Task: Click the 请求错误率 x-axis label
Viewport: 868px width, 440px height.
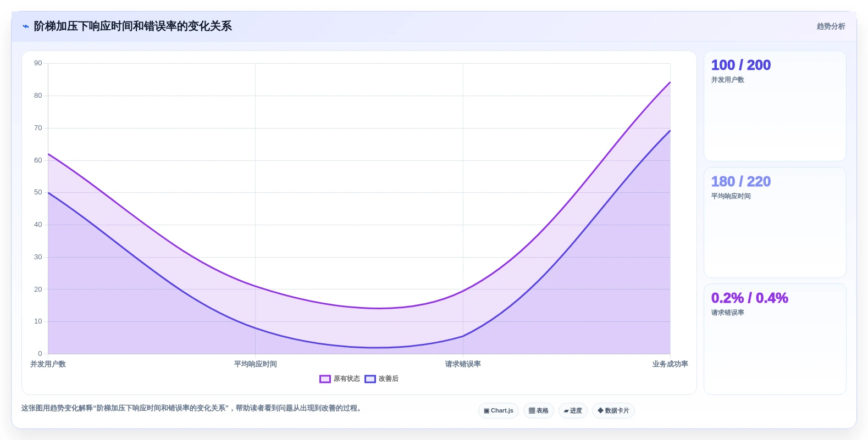Action: (463, 364)
